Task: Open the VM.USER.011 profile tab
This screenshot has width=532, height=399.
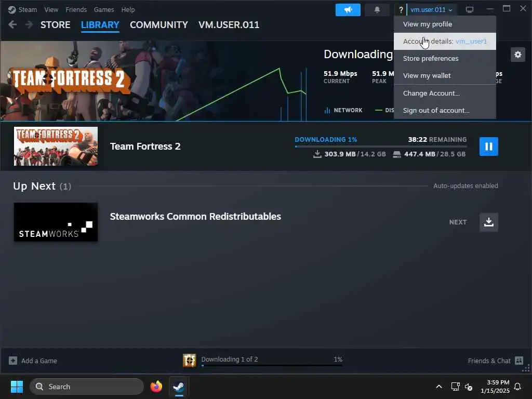Action: coord(229,25)
